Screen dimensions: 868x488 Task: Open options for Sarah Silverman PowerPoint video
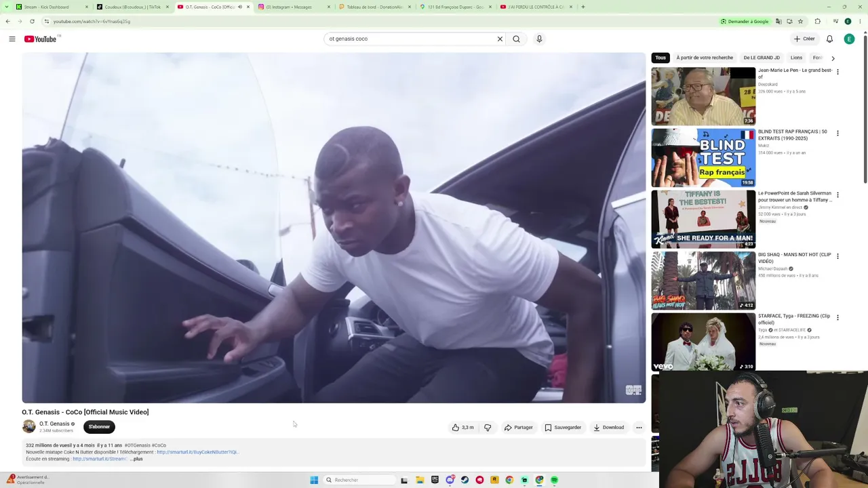(837, 195)
